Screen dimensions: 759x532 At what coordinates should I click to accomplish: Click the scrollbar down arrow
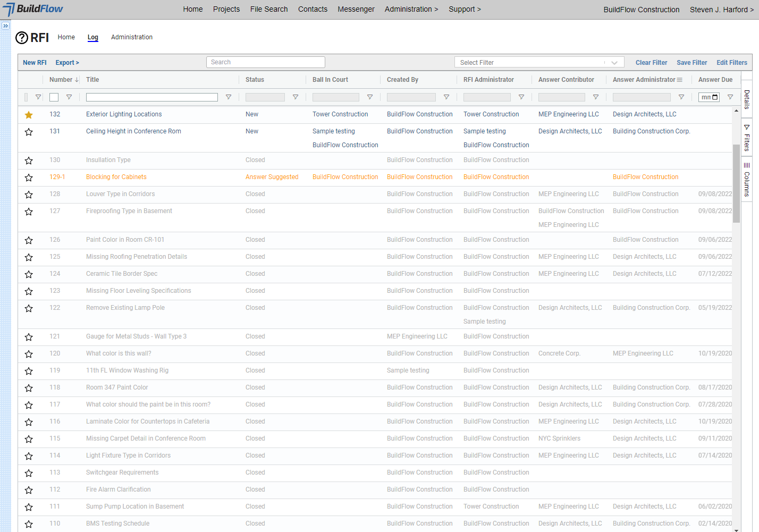[x=736, y=529]
